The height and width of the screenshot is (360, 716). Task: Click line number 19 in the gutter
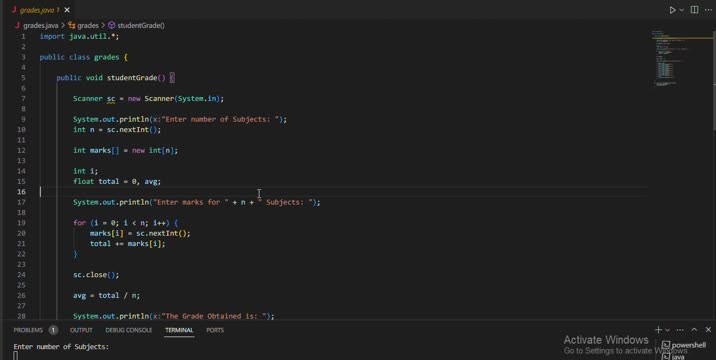pos(21,223)
